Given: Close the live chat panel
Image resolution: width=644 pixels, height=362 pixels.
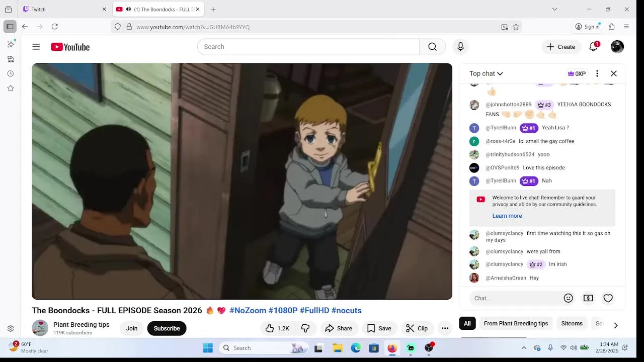Looking at the screenshot, I should [614, 73].
